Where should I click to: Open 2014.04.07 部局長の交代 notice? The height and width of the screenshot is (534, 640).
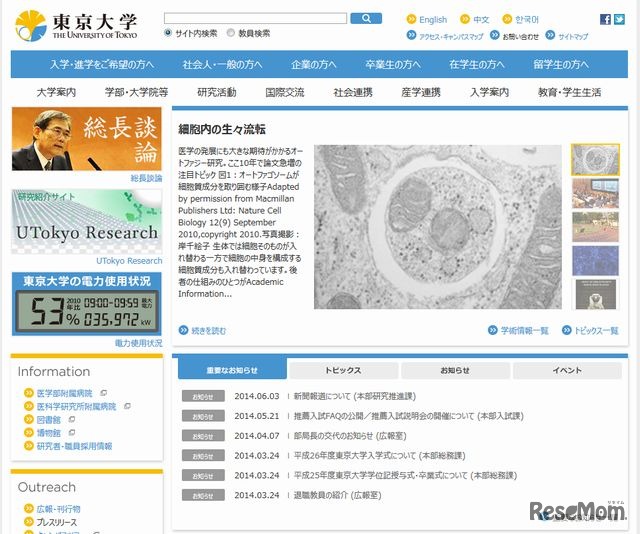(x=350, y=436)
